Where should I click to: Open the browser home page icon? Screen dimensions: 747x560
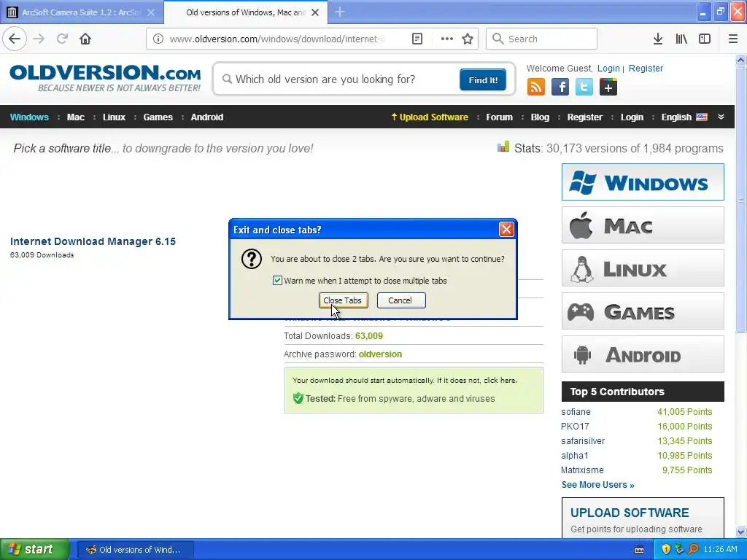pyautogui.click(x=85, y=39)
